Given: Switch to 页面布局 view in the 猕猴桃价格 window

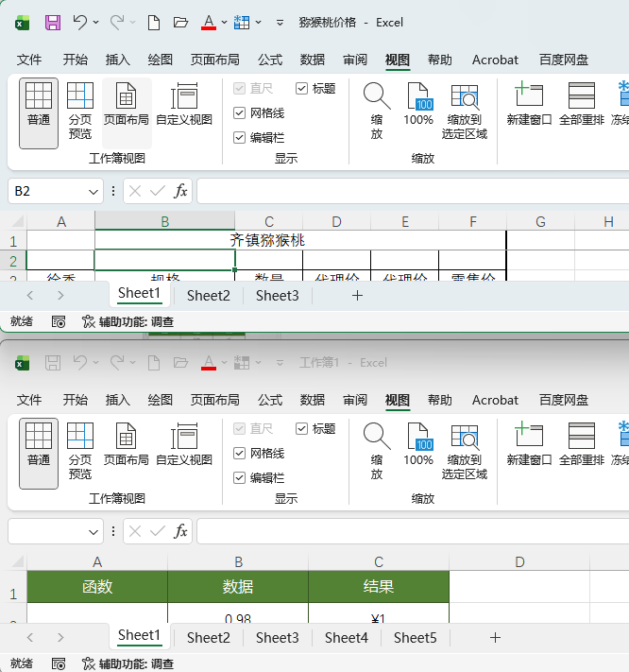Looking at the screenshot, I should coord(127,113).
